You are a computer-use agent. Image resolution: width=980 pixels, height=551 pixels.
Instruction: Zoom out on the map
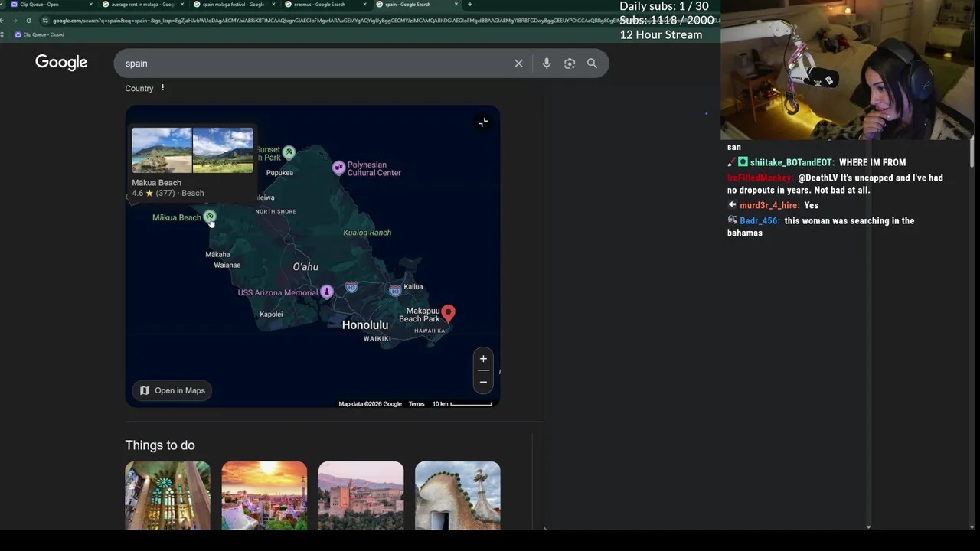483,381
